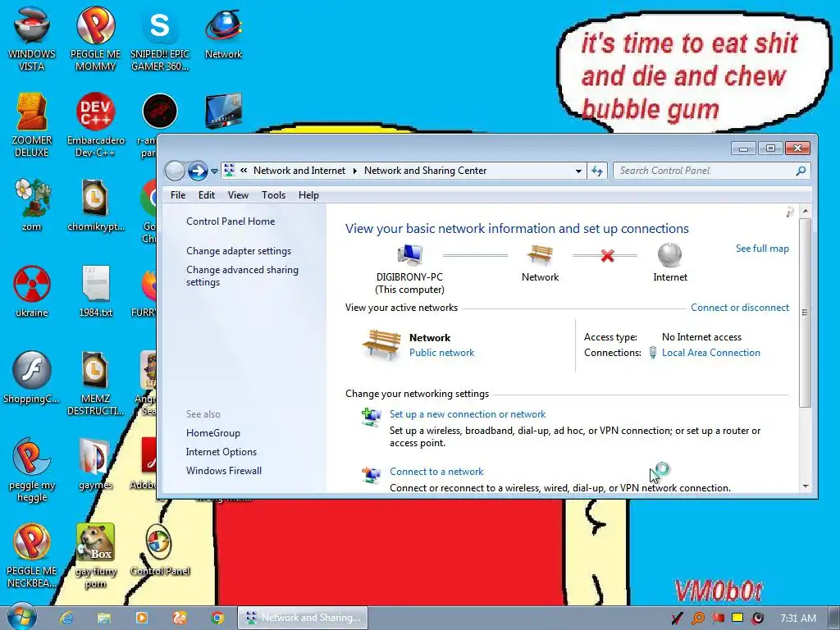Click the help icon at top right of pane
This screenshot has width=840, height=630.
coord(790,212)
